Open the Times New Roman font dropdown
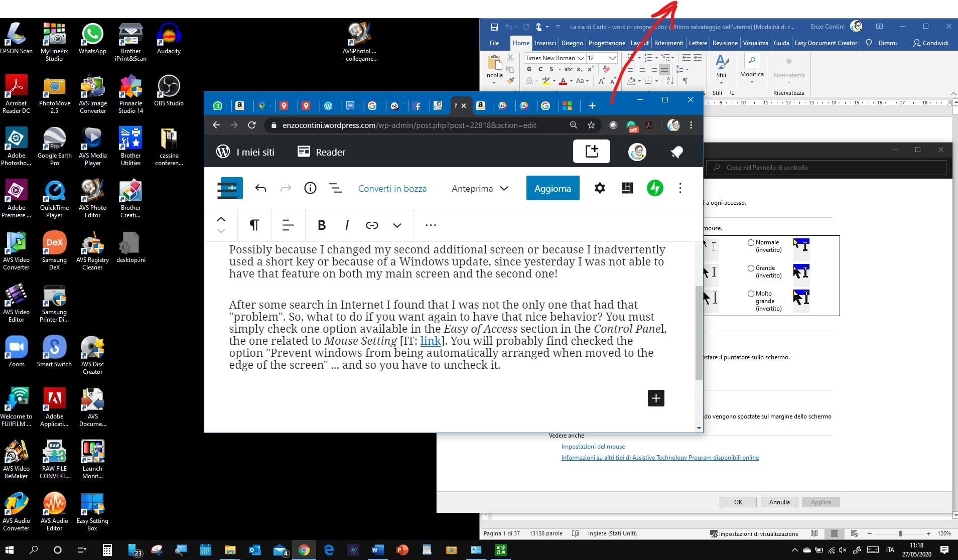This screenshot has width=958, height=560. coord(581,58)
